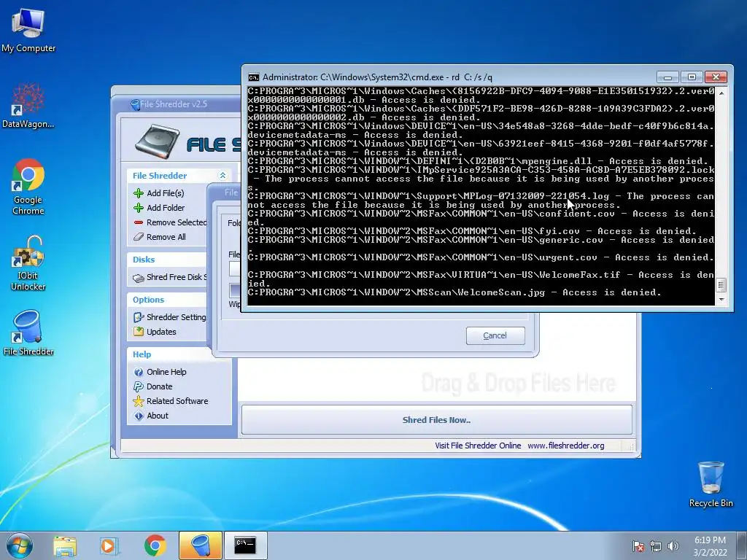This screenshot has width=747, height=560.
Task: Minimize the cmd.exe window
Action: (x=667, y=77)
